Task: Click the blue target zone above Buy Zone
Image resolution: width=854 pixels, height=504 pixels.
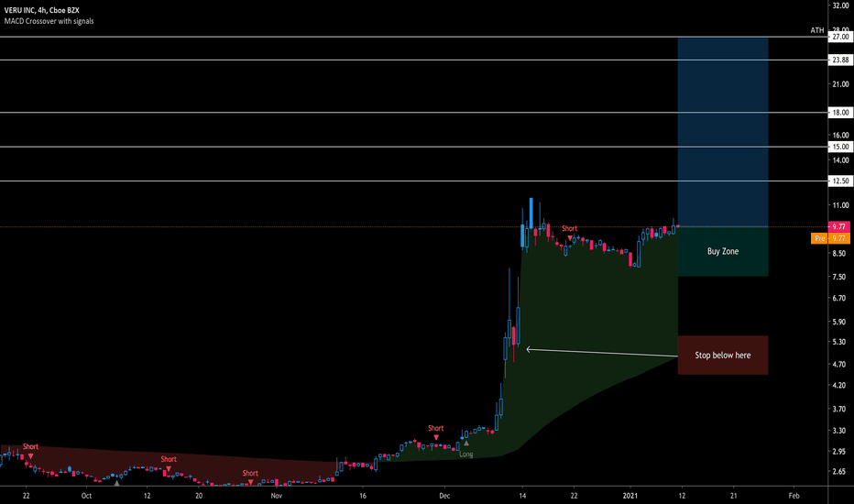Action: tap(723, 132)
